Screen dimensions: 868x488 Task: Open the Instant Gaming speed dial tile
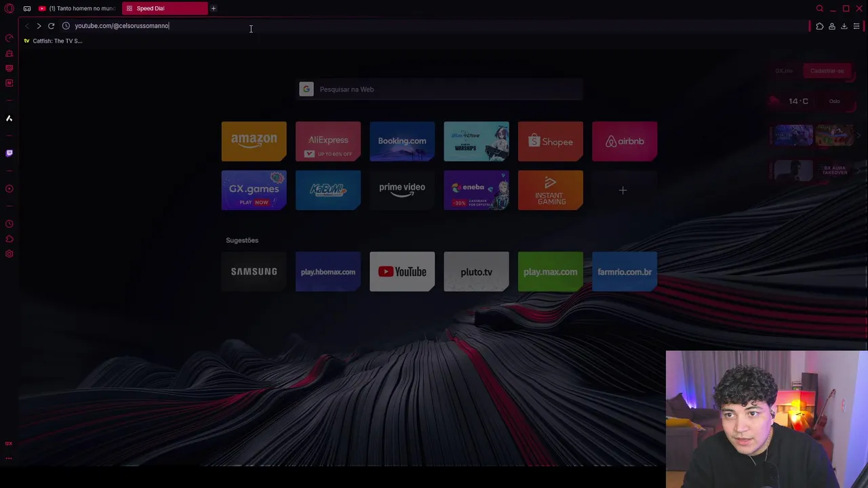point(551,190)
